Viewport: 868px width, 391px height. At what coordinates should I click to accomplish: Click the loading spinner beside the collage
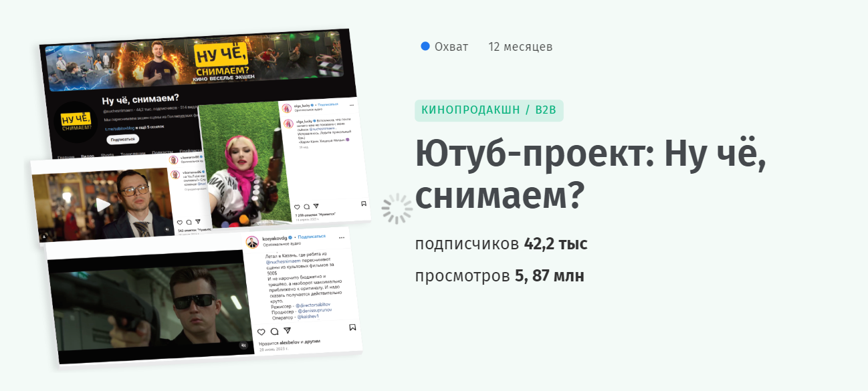coord(397,209)
